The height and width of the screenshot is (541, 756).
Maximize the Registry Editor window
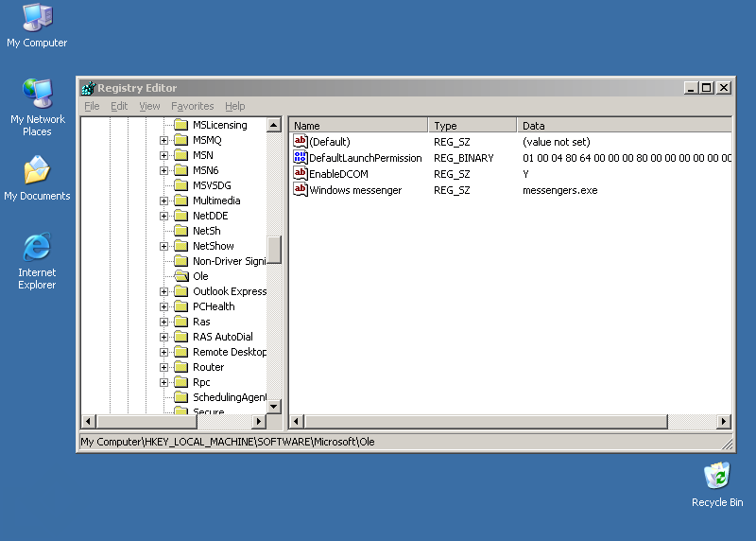706,88
